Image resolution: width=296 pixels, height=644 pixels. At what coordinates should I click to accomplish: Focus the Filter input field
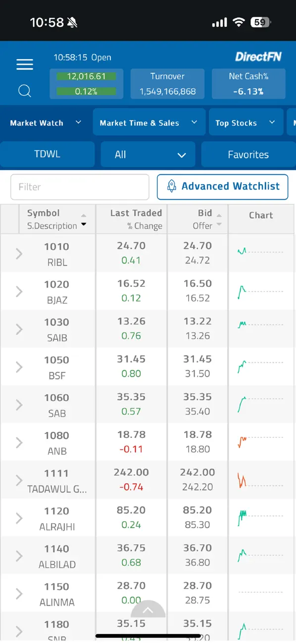point(80,187)
